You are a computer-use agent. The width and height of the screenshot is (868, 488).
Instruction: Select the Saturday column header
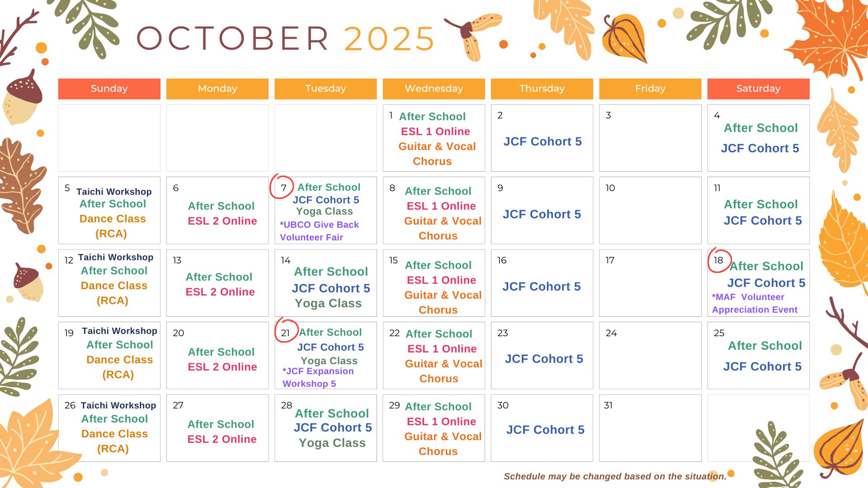(758, 89)
